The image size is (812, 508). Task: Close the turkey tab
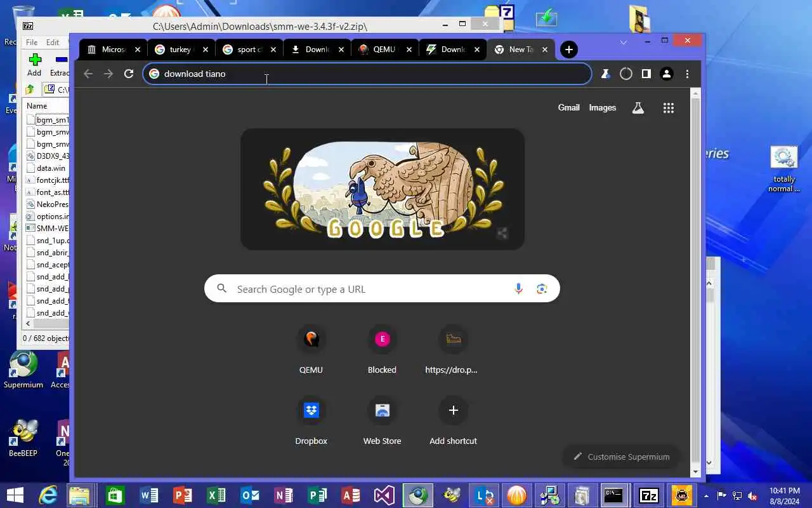click(x=206, y=50)
